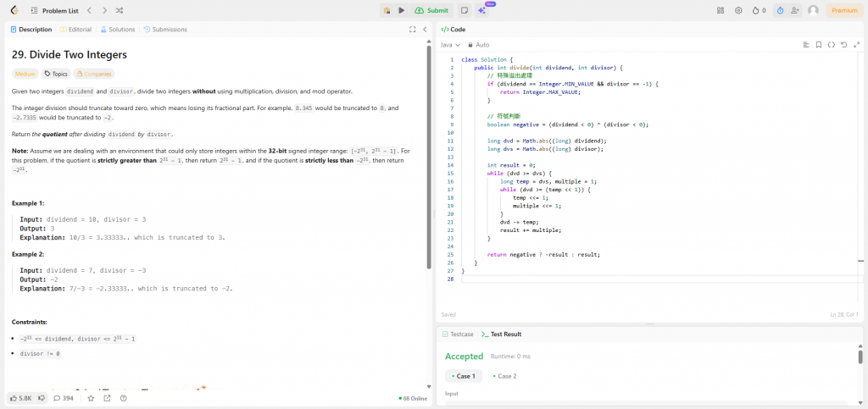Click the streak flame counter

[x=759, y=10]
